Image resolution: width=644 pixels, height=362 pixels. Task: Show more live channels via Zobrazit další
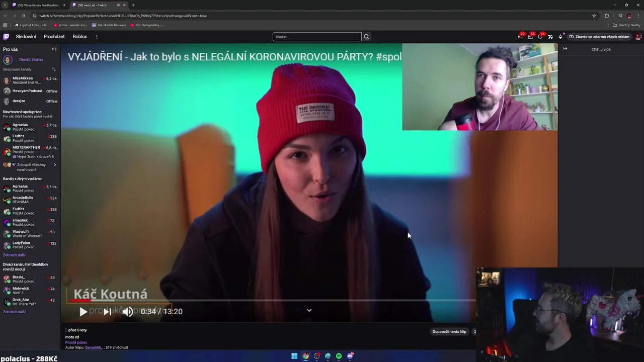tap(14, 255)
